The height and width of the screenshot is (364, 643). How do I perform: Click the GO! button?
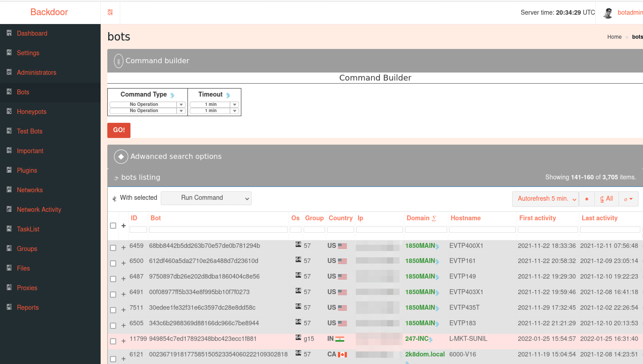pos(119,130)
